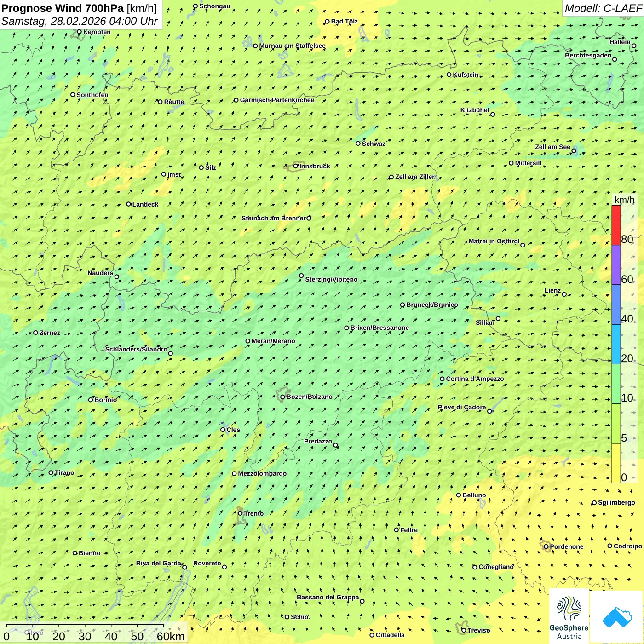
Task: Click the 'Garmisch-Partenkirchen' label
Action: click(277, 100)
